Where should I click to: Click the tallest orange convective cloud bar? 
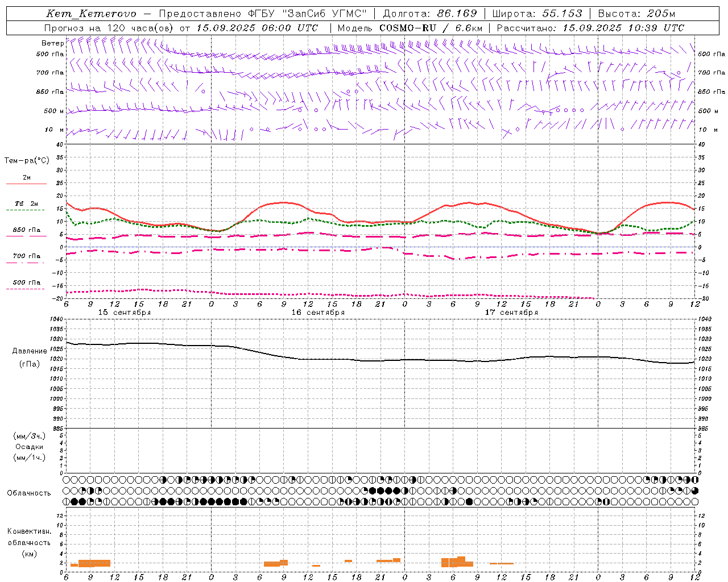coord(461,562)
